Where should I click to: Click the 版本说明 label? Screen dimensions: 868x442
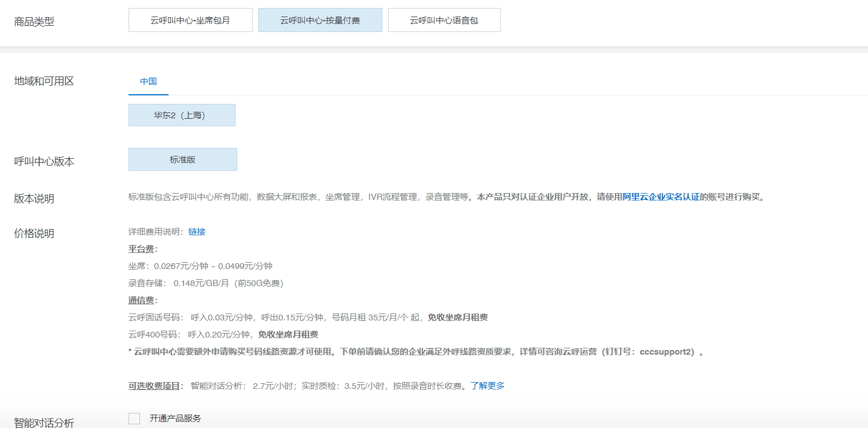point(34,199)
